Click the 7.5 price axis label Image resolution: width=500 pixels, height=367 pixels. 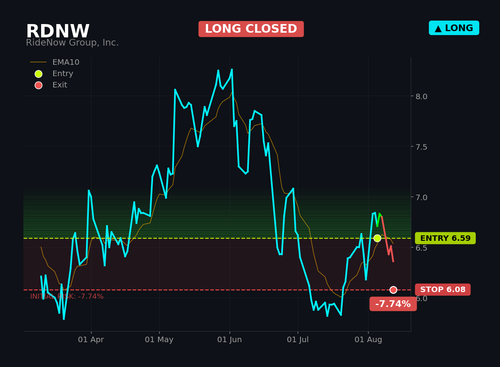(421, 147)
